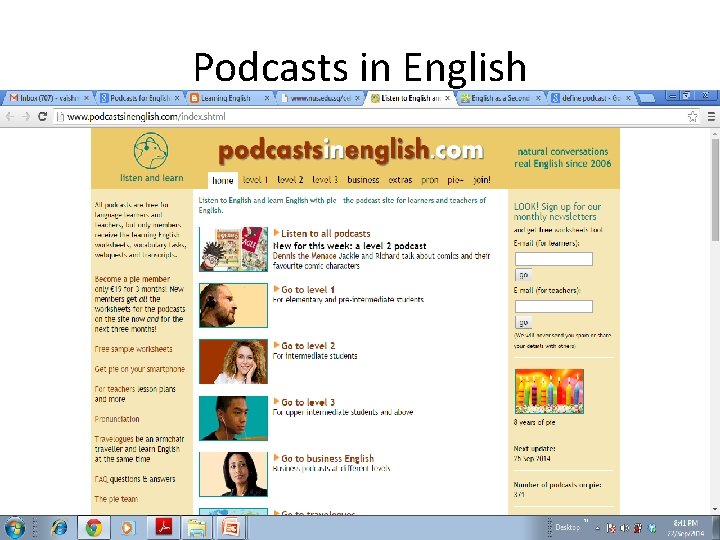Click the Desktop toolbar in taskbar

point(568,527)
